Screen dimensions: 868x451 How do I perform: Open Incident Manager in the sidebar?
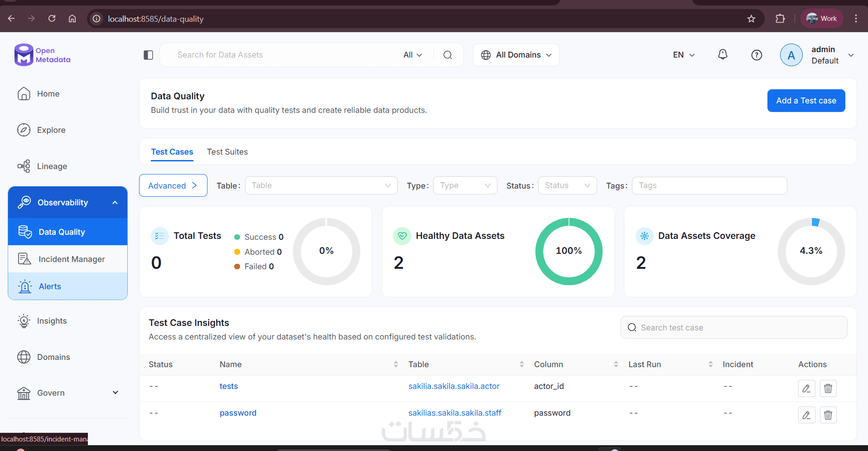68,259
